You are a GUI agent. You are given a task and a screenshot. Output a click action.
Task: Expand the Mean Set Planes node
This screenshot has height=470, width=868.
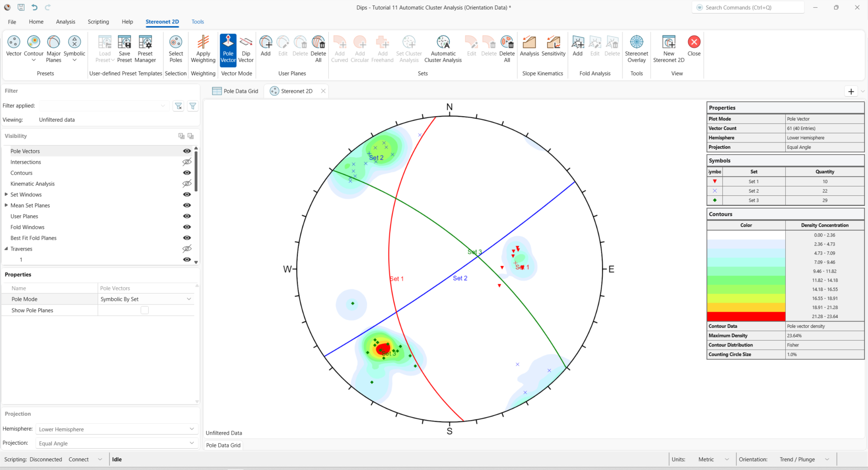coord(6,205)
